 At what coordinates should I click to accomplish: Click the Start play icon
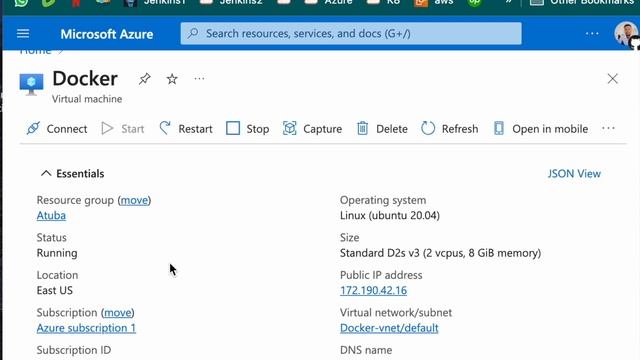[x=107, y=129]
